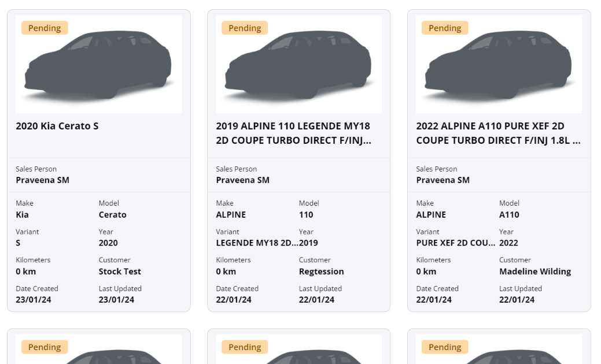This screenshot has height=364, width=601.
Task: Click the Pending badge on the 2022 ALPINE A110 card
Action: click(x=445, y=28)
